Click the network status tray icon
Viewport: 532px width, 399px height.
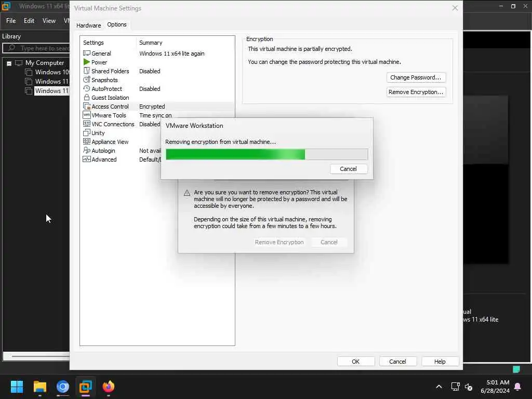click(x=455, y=387)
